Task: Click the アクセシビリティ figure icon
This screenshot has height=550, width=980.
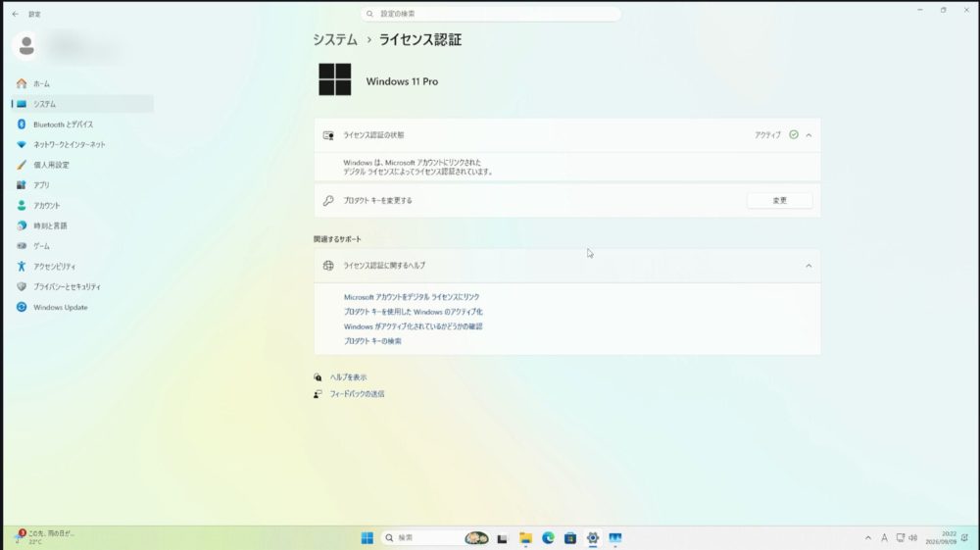Action: pyautogui.click(x=22, y=267)
